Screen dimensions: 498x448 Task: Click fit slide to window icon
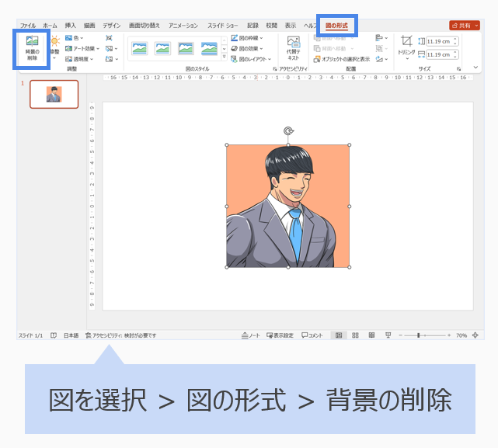pos(476,335)
